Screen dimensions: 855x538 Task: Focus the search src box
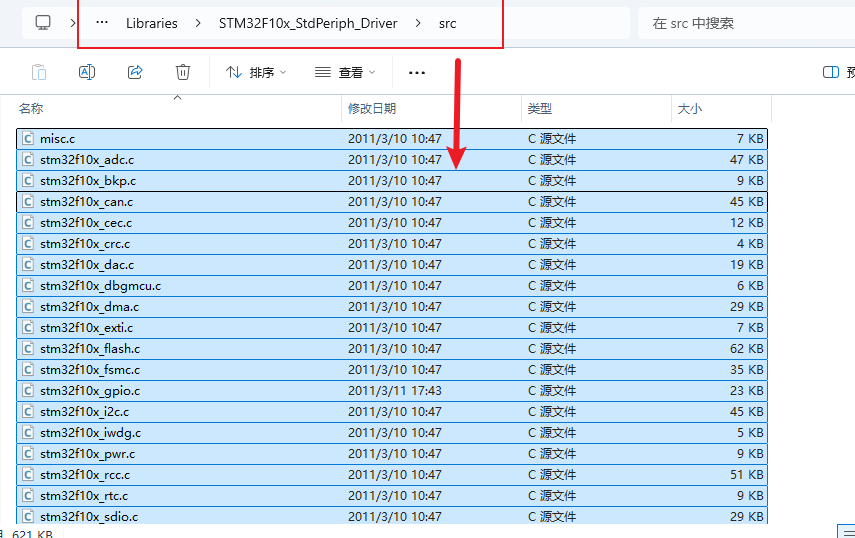(x=746, y=23)
